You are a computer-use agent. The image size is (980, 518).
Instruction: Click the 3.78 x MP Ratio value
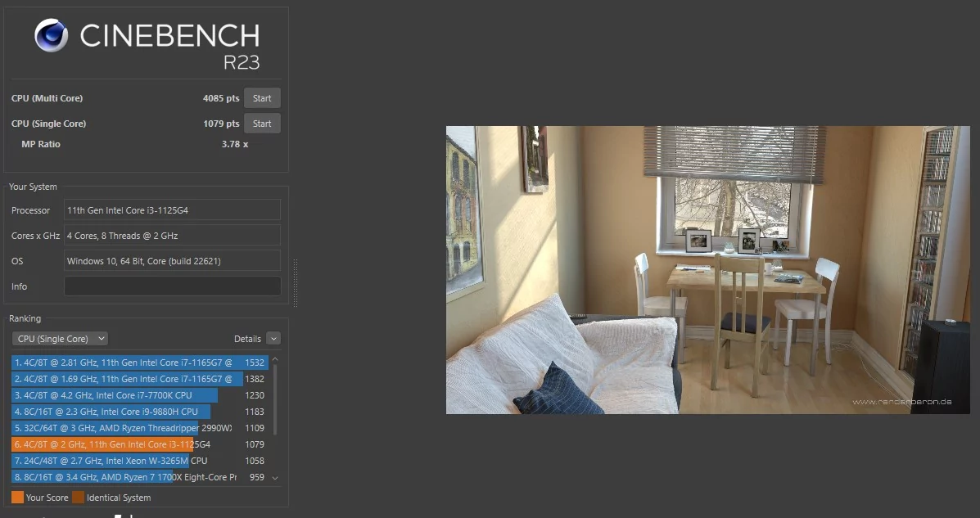(235, 144)
